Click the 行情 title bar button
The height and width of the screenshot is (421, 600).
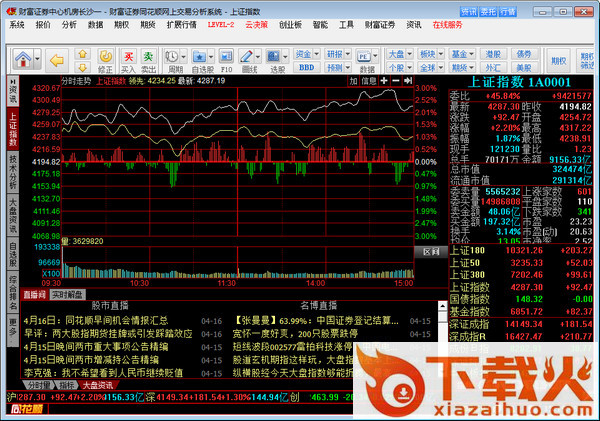(508, 12)
